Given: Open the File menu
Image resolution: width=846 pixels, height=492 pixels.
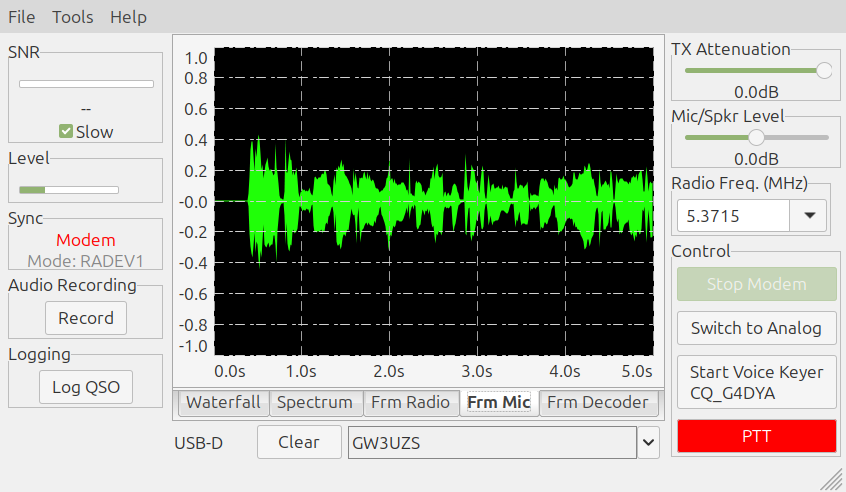Looking at the screenshot, I should (22, 17).
